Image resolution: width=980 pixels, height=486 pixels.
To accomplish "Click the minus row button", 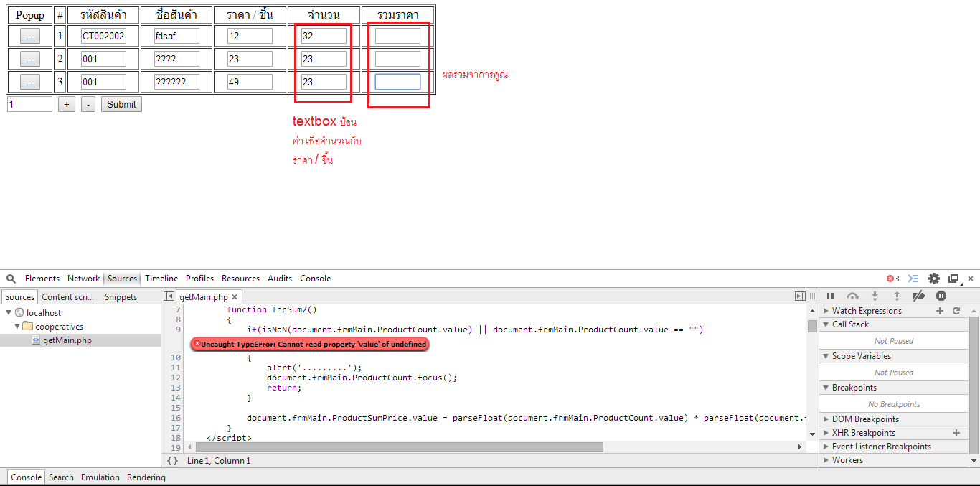I will click(88, 104).
